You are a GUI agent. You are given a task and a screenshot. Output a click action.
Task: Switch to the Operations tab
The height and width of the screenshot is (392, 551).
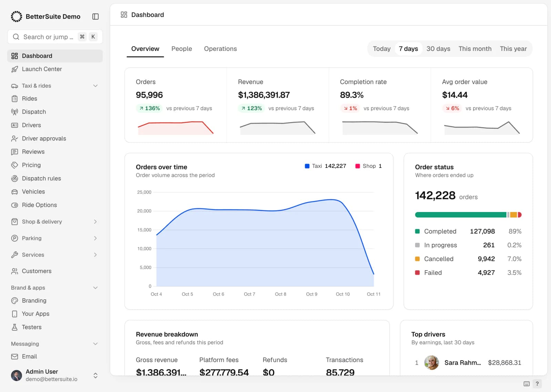[x=220, y=49]
